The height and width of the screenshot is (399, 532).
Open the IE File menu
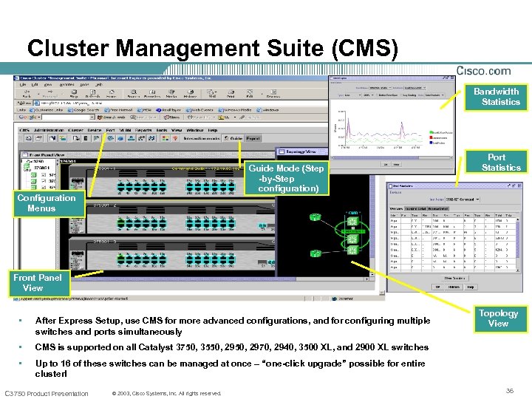(x=23, y=84)
